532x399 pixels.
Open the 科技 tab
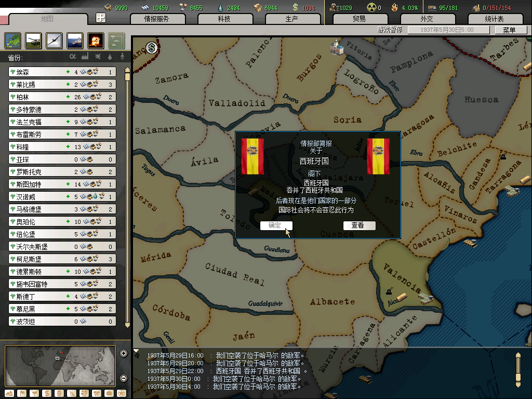pos(224,19)
